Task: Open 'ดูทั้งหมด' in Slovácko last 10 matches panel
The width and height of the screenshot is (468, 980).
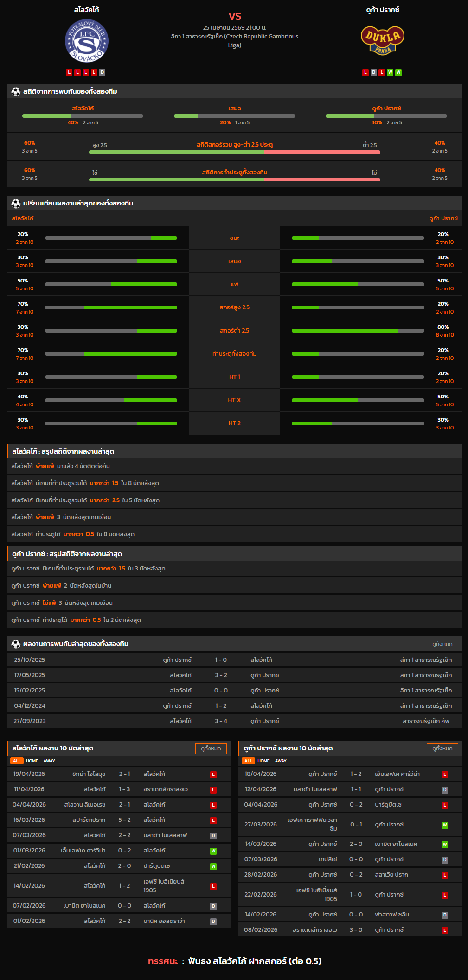Action: pyautogui.click(x=211, y=749)
